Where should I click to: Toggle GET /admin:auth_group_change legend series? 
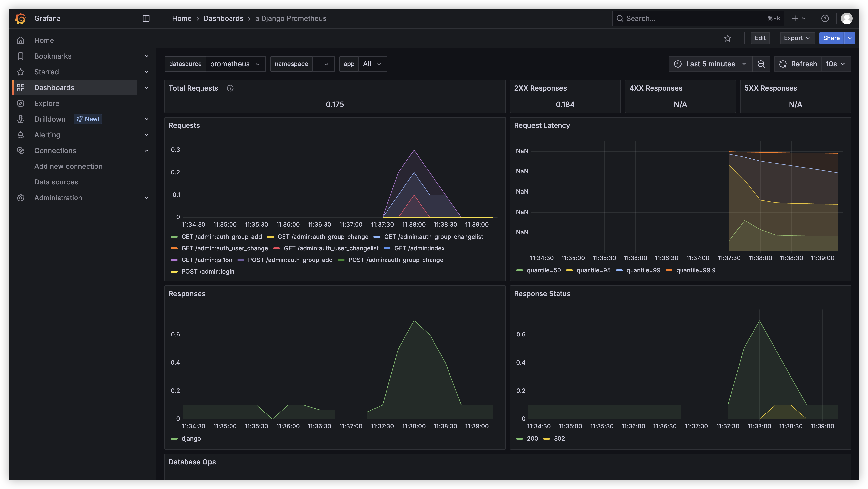(x=323, y=237)
